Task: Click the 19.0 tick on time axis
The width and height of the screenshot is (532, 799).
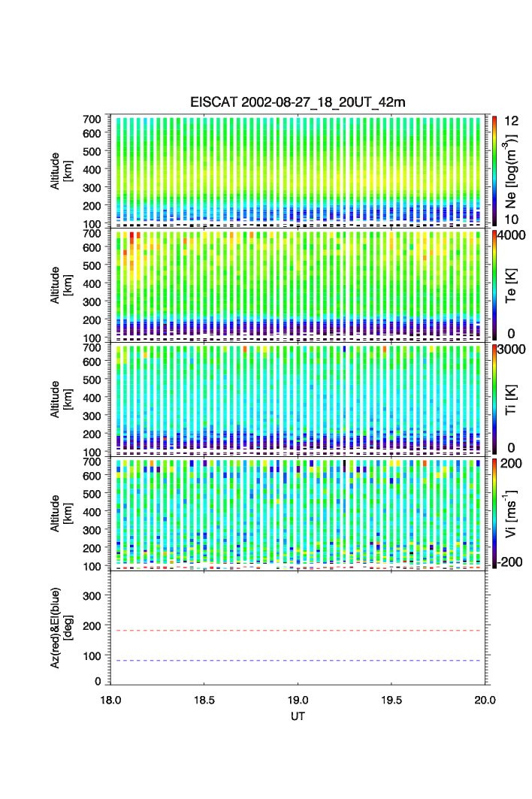Action: tap(298, 700)
